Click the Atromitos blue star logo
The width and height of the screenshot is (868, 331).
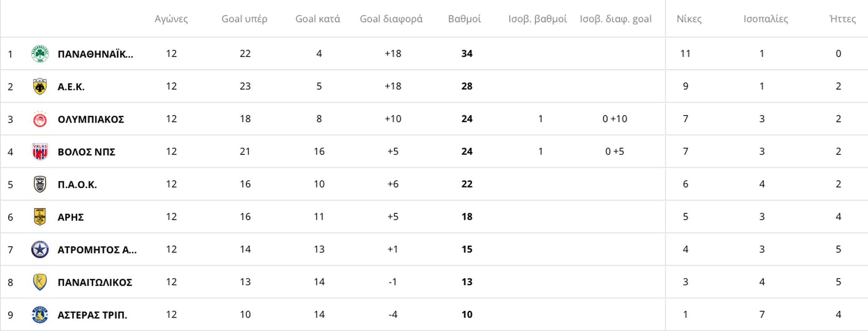(x=40, y=249)
